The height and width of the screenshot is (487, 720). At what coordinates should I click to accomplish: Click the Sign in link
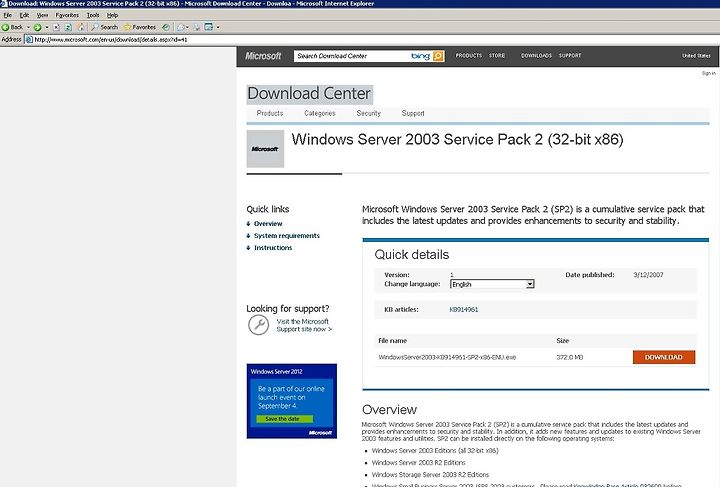point(709,73)
